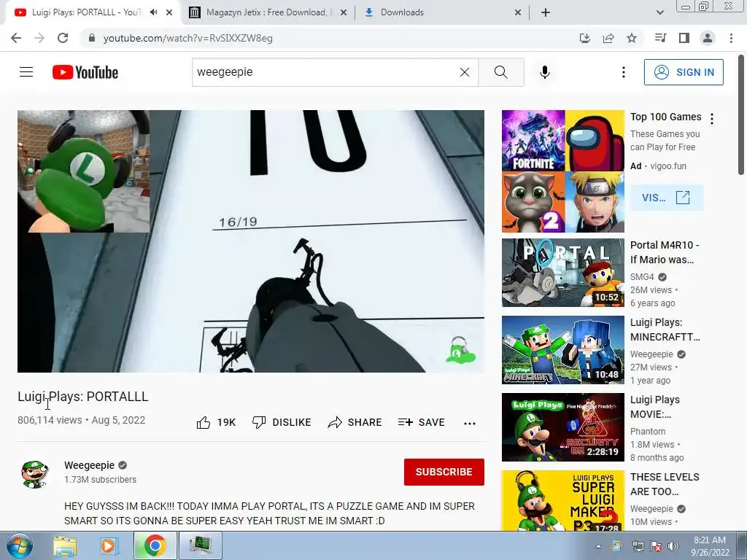Go back in browser history
The height and width of the screenshot is (560, 747).
pos(16,38)
